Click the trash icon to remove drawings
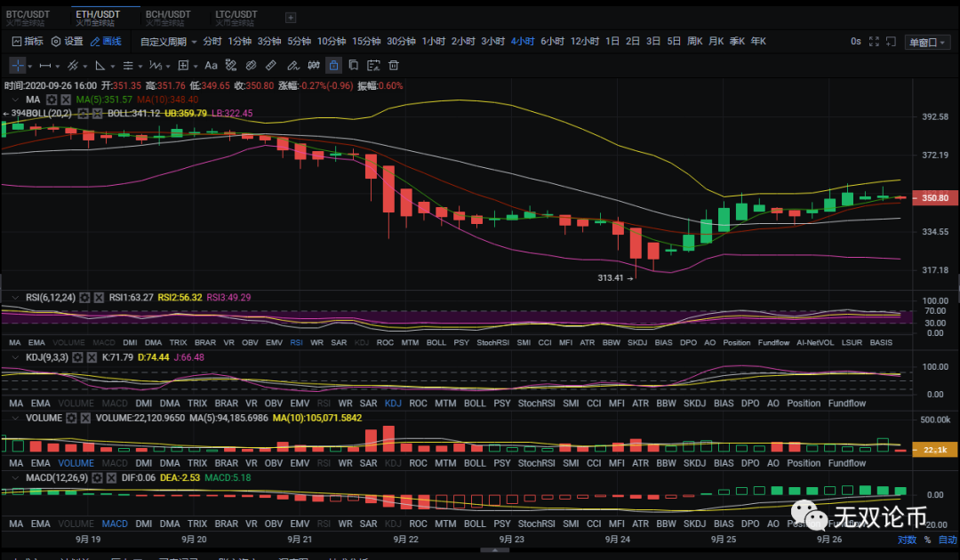This screenshot has height=560, width=960. click(394, 65)
